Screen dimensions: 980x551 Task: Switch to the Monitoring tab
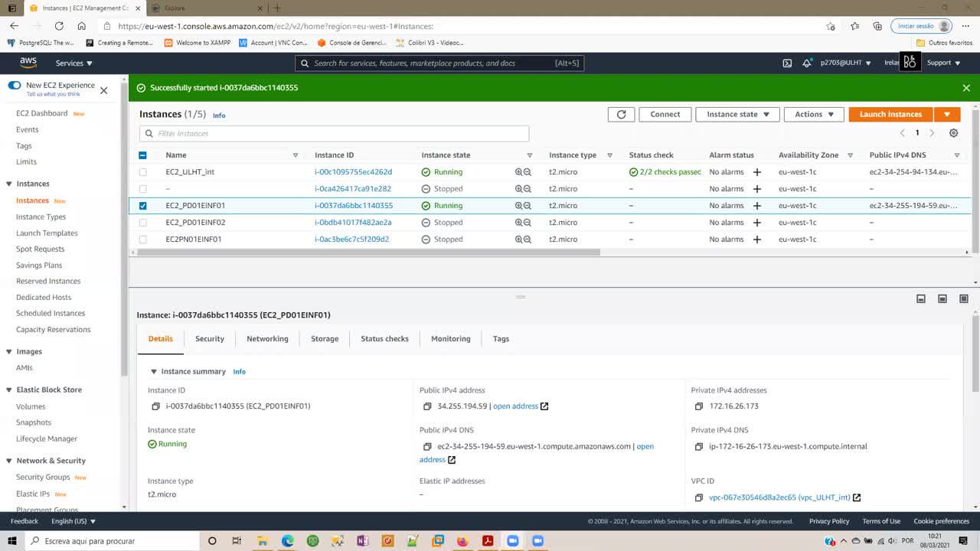pyautogui.click(x=451, y=339)
